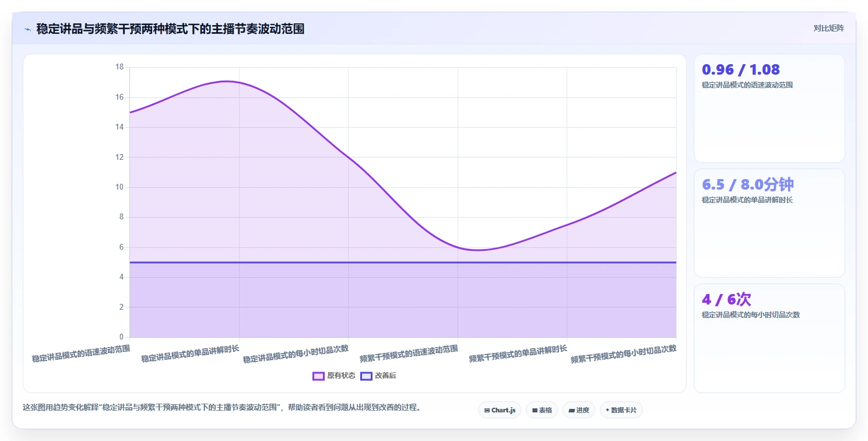Click the Chart.js tag

500,410
